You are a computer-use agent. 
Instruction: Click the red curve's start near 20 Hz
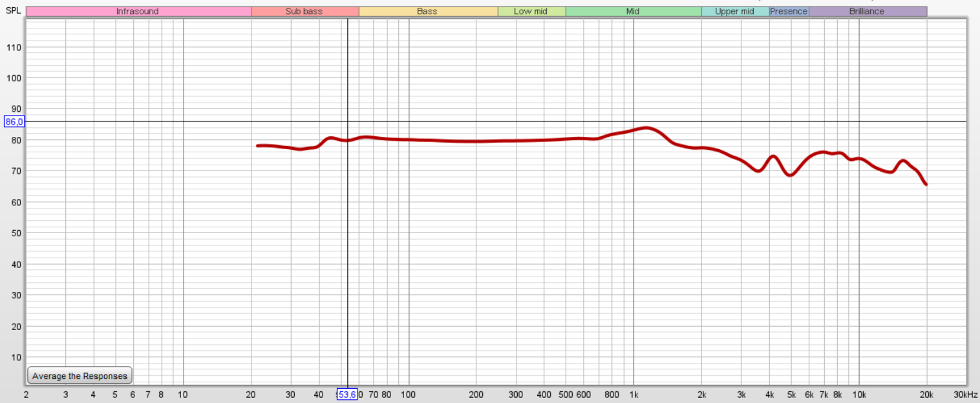pos(258,146)
